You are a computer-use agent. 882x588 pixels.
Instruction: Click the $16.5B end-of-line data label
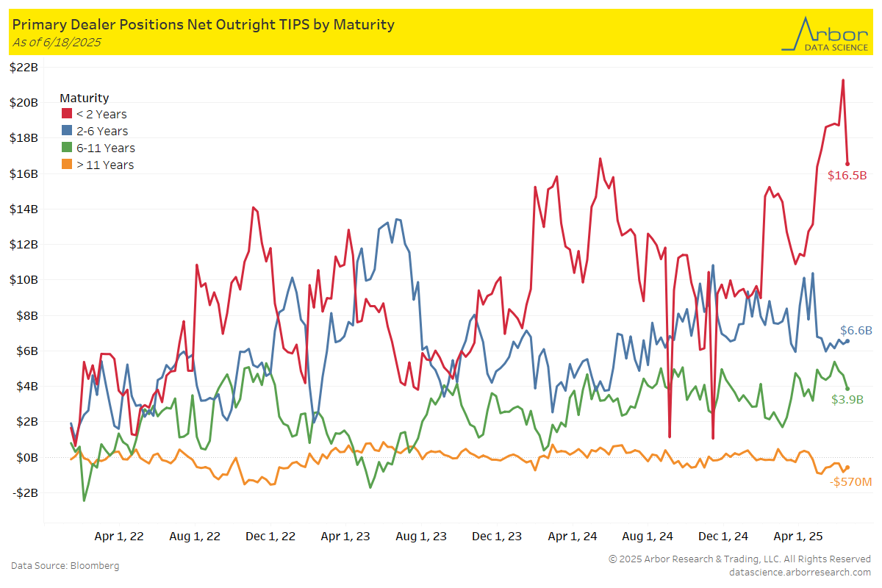pos(847,176)
